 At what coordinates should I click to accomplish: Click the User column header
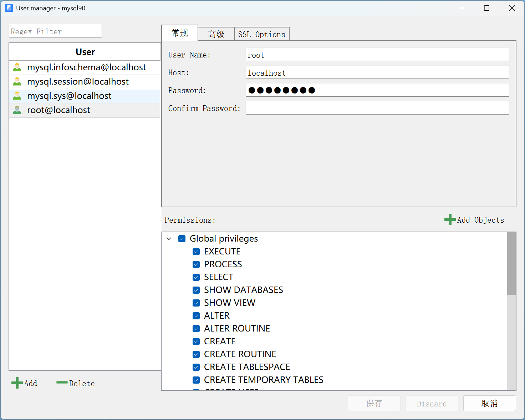[85, 52]
